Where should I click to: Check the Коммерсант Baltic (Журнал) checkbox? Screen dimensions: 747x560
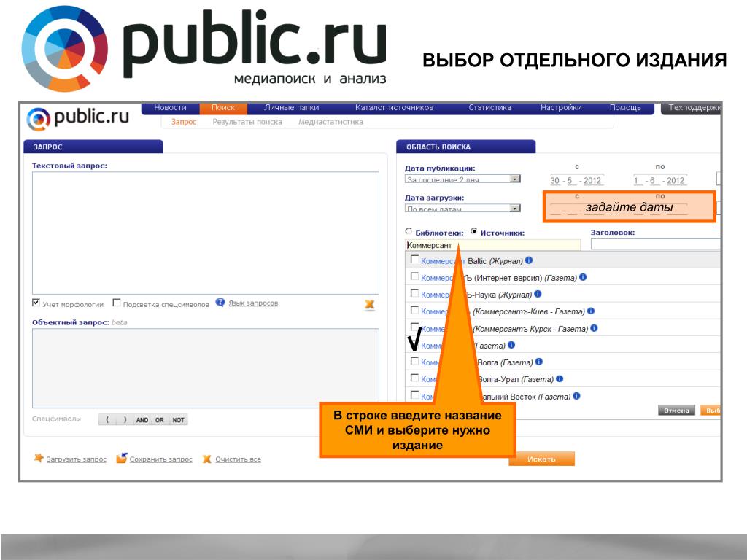(414, 260)
